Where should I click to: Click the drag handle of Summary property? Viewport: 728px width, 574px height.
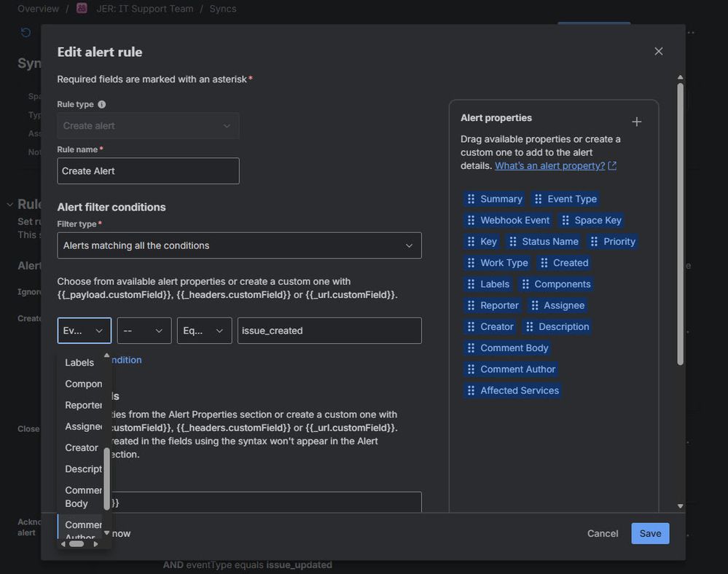pyautogui.click(x=471, y=199)
